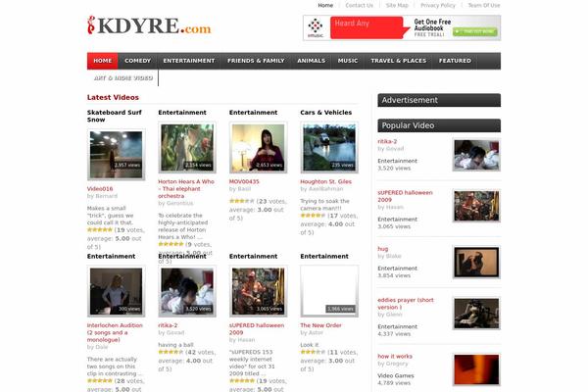
Task: Click the Popular Video section header
Action: tap(439, 125)
